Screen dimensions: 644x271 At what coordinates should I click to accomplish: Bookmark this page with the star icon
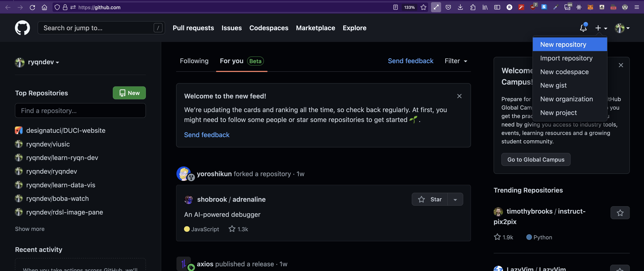point(423,7)
